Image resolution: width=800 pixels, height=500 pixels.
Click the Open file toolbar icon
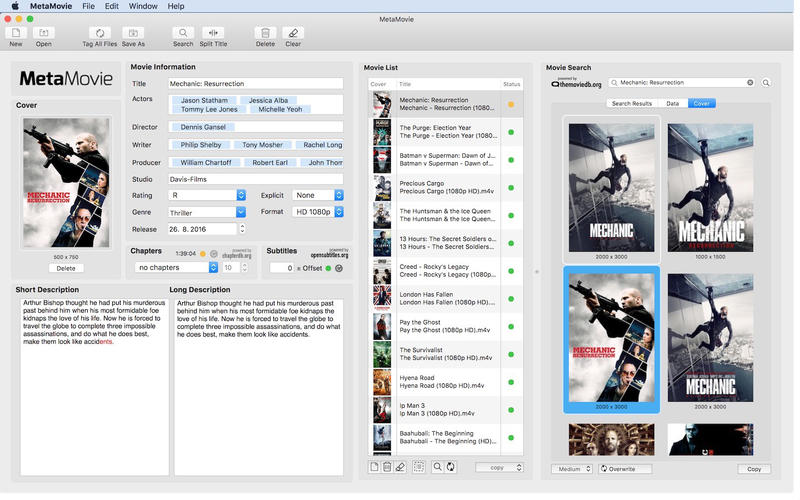[44, 33]
